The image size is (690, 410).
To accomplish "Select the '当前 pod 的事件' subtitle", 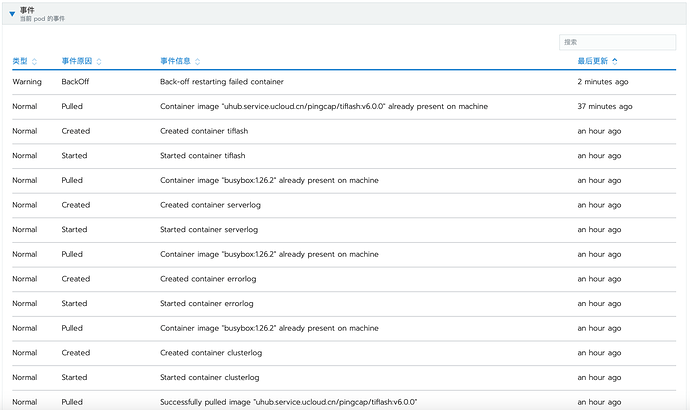I will pos(42,19).
